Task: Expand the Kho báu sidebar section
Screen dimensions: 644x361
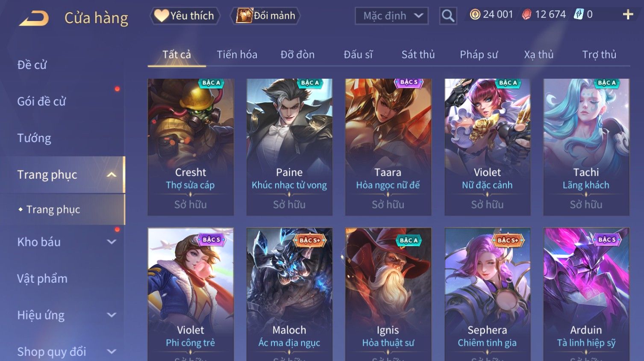Action: (x=112, y=242)
